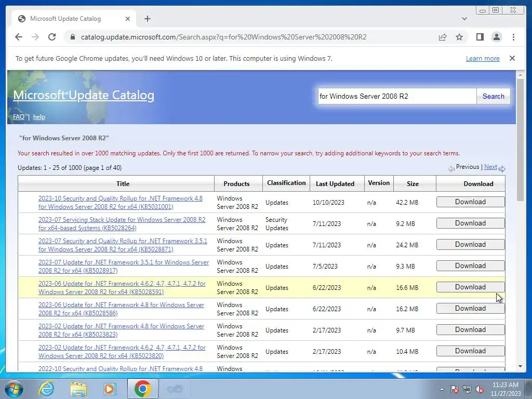Go to Next results page
This screenshot has width=532, height=399.
[x=490, y=167]
